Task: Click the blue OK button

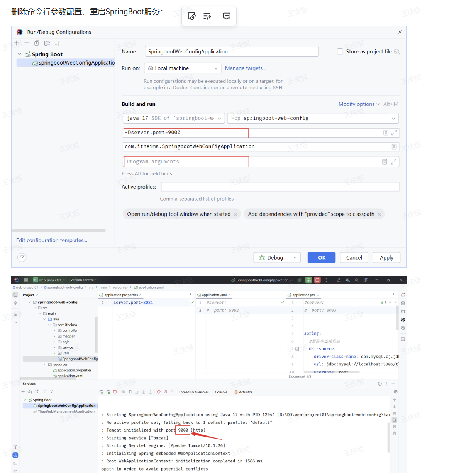Action: [x=321, y=258]
